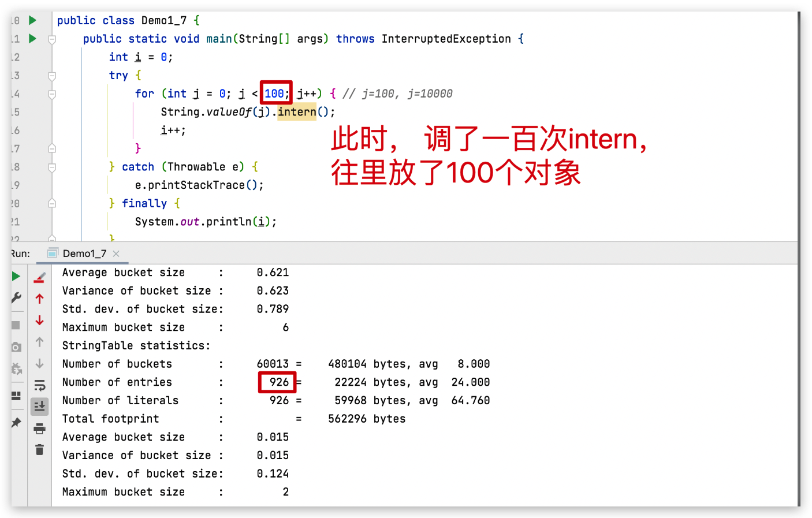Navigate down the stack trace with red arrow
Screen dimensions: 812x518
pos(39,320)
